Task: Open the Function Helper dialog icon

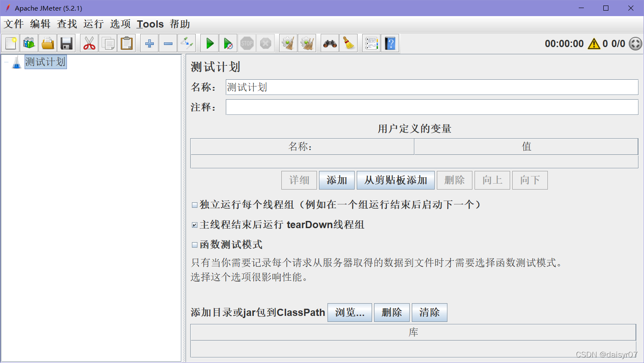Action: point(372,43)
